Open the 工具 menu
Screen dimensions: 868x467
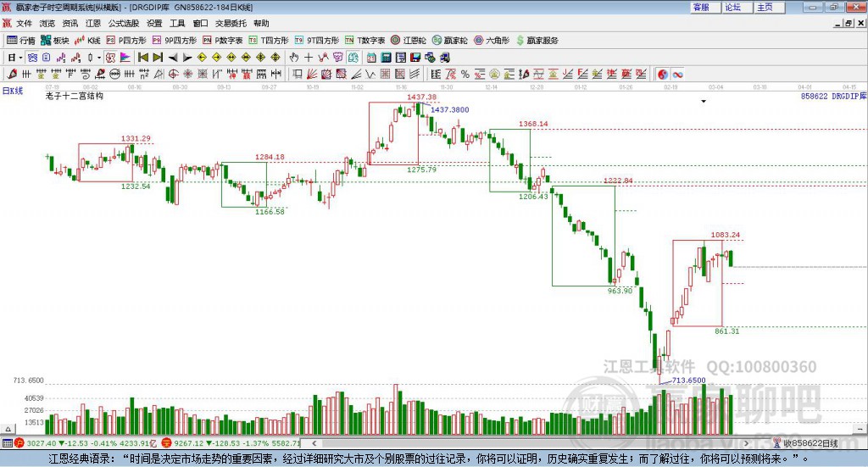[177, 23]
